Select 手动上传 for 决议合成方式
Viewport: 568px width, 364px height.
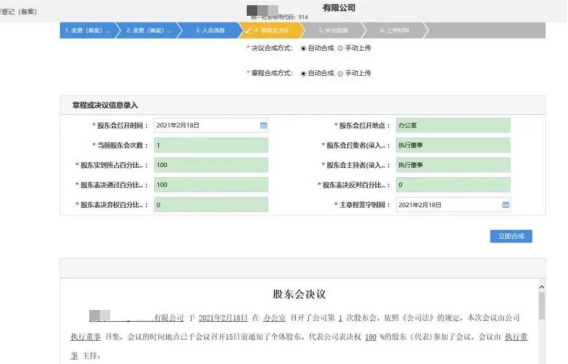click(x=340, y=48)
